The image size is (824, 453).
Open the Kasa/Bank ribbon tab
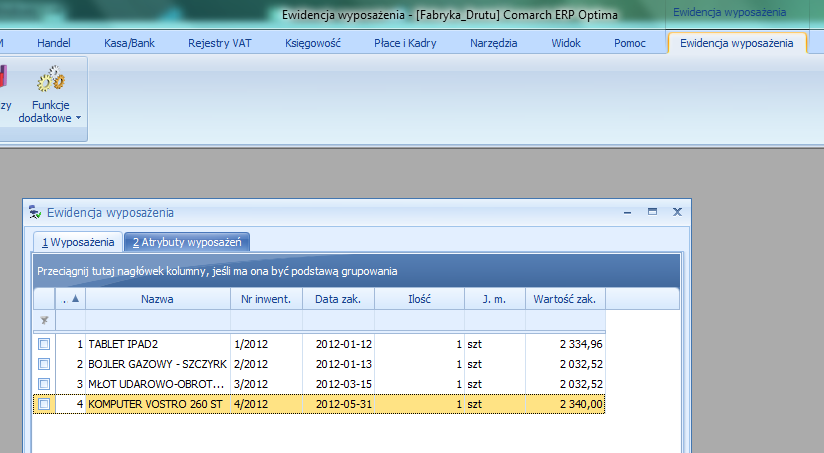[x=129, y=43]
